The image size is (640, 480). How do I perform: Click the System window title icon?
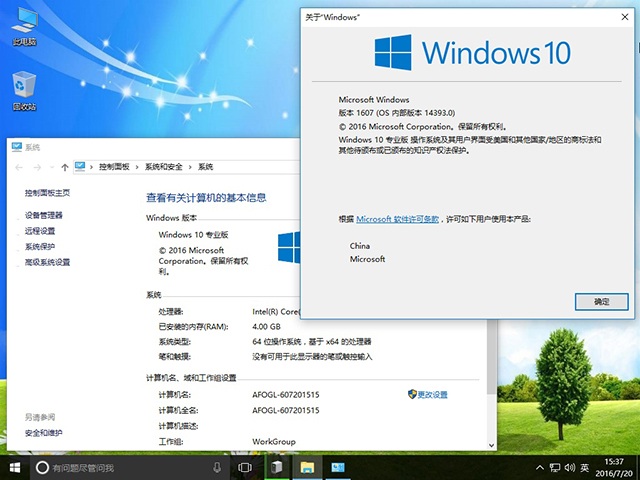(17, 147)
